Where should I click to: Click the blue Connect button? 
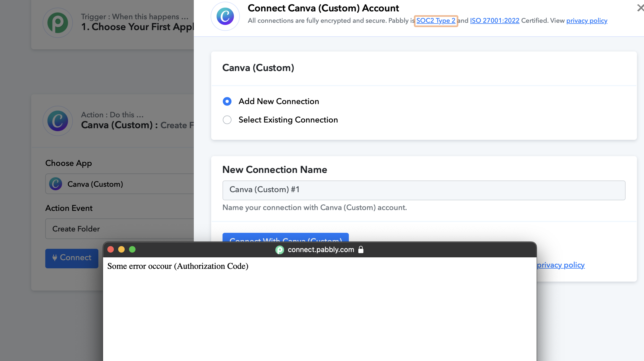(x=72, y=258)
